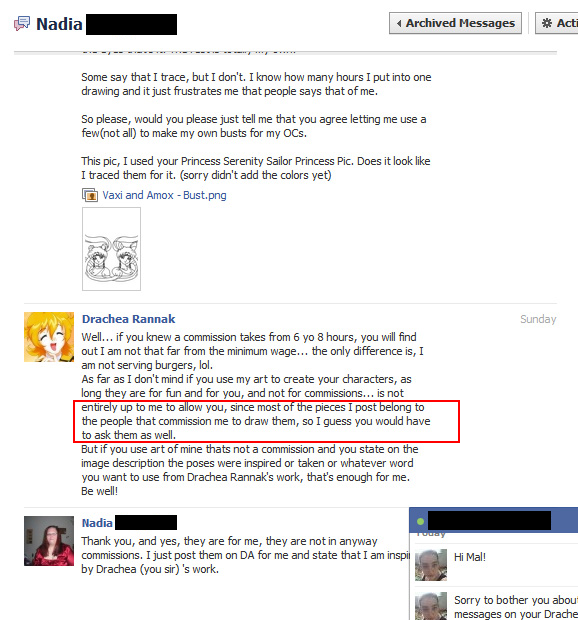Open the Vaxi and Amox - Bust.png link

pos(164,195)
